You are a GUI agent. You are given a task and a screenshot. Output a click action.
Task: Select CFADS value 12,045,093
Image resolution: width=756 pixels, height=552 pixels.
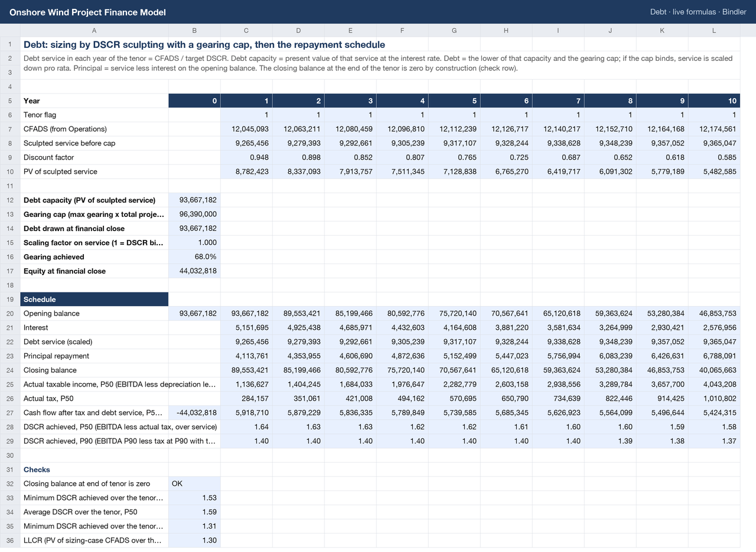point(246,129)
